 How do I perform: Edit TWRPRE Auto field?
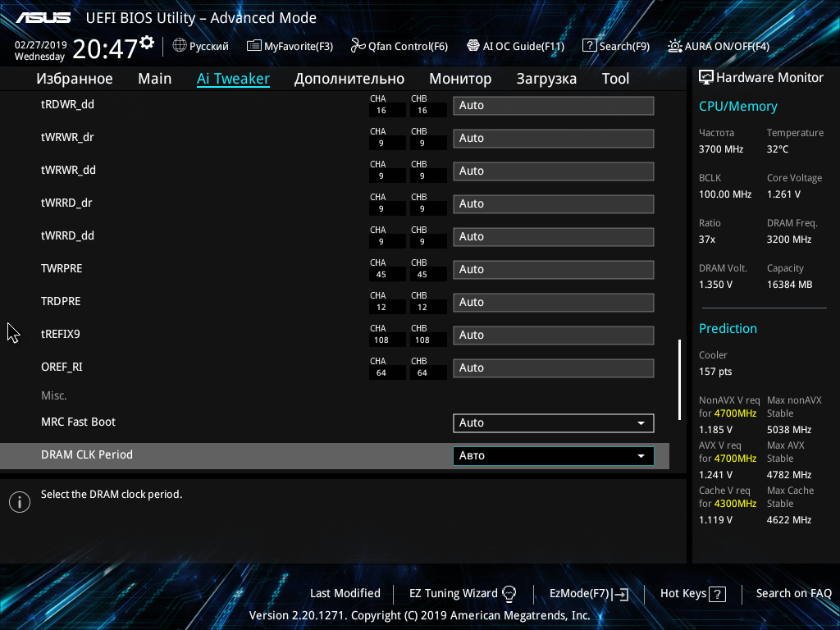[x=554, y=269]
